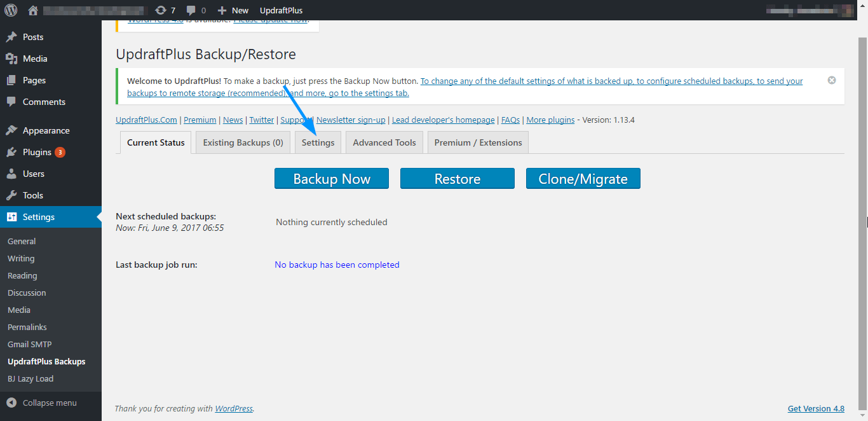The width and height of the screenshot is (868, 421).
Task: Switch to the Existing Backups (0) tab
Action: coord(243,142)
